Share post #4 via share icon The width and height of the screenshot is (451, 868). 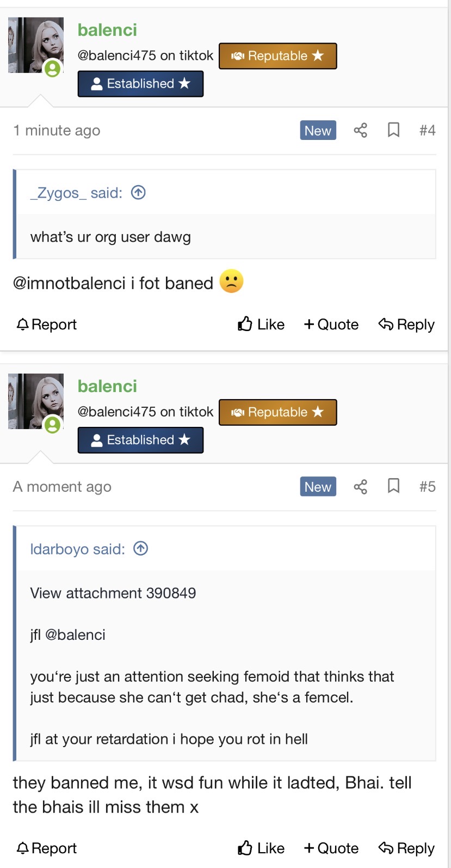[x=360, y=130]
